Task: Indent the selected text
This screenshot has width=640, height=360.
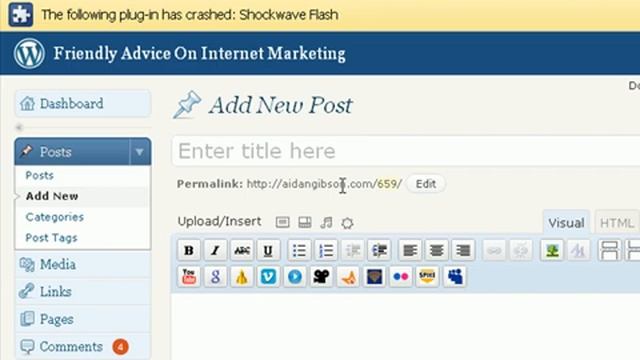Action: tap(379, 250)
